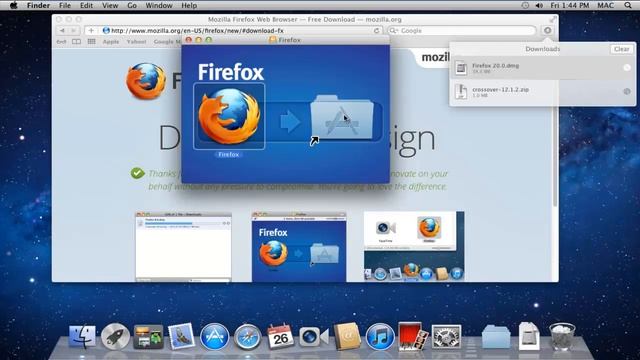Image resolution: width=640 pixels, height=360 pixels.
Task: Click the Safari downloads button
Action: point(547,30)
